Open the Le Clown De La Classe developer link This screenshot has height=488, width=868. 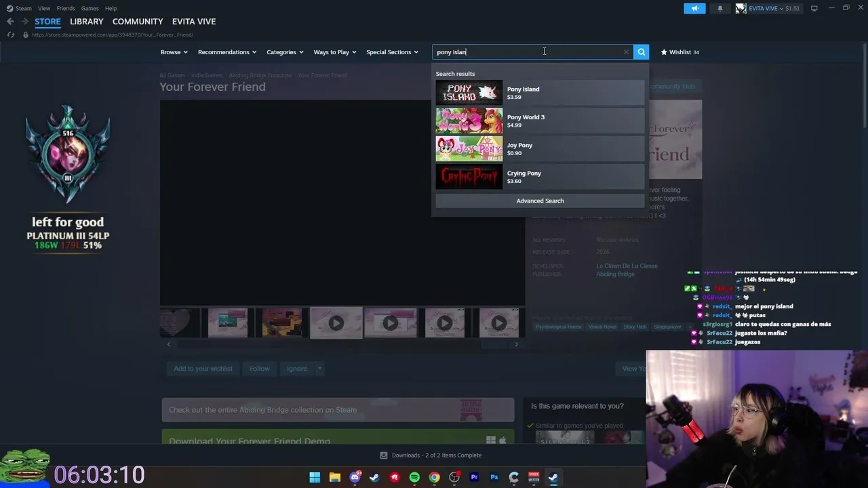coord(627,266)
